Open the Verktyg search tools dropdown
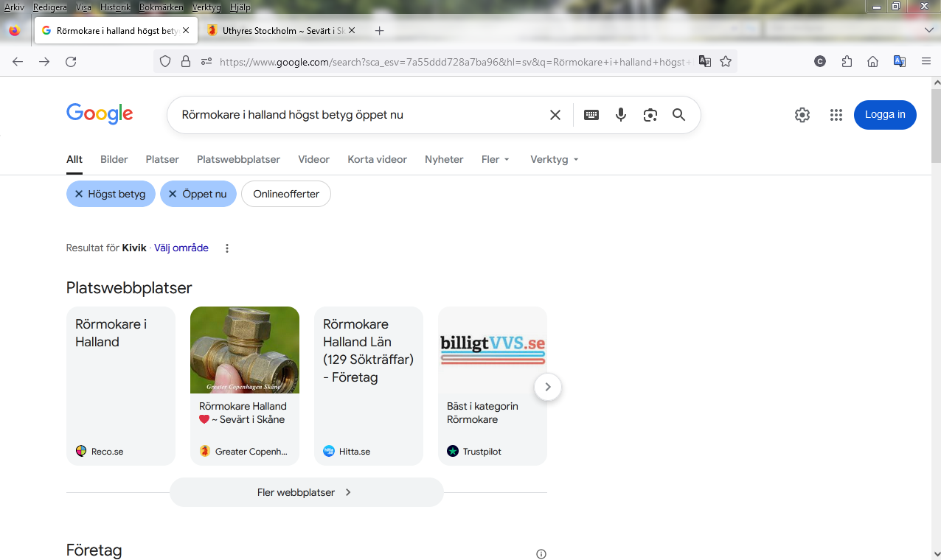 (554, 159)
